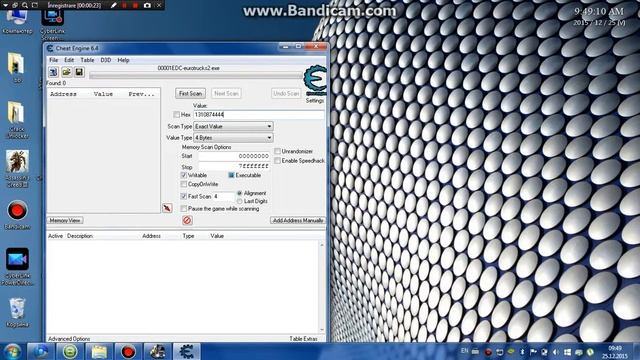The height and width of the screenshot is (360, 640).
Task: Open the browser taskbar icon
Action: click(x=40, y=351)
